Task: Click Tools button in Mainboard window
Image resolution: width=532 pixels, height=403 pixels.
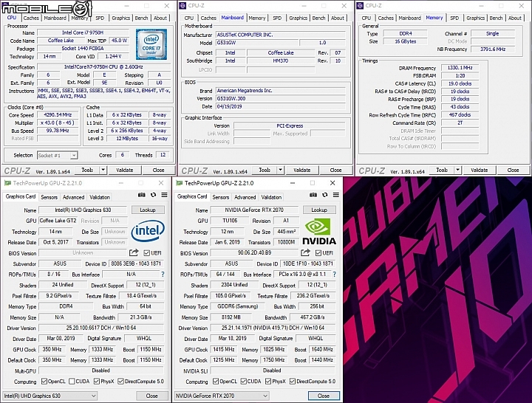Action: pyautogui.click(x=265, y=170)
